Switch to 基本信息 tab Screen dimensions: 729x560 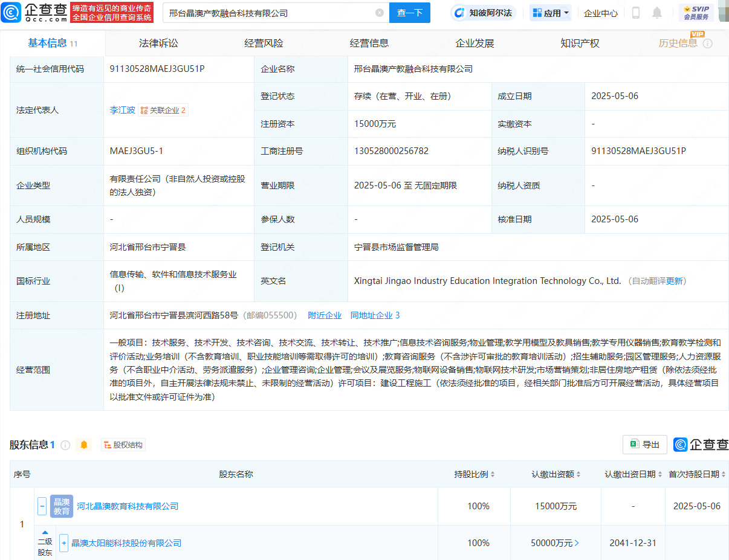point(53,43)
